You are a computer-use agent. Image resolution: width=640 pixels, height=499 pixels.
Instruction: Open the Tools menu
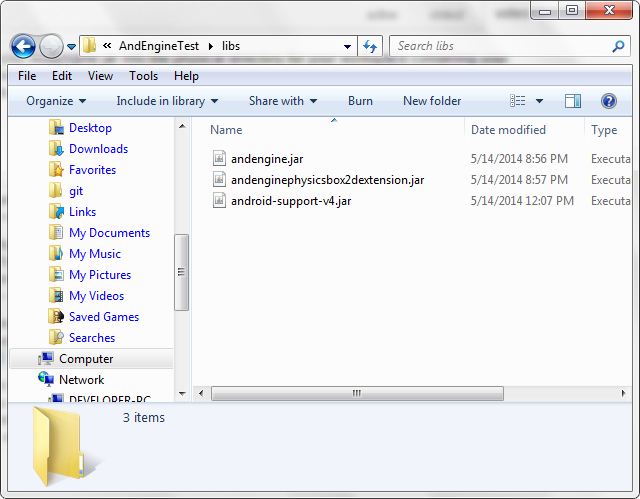143,76
